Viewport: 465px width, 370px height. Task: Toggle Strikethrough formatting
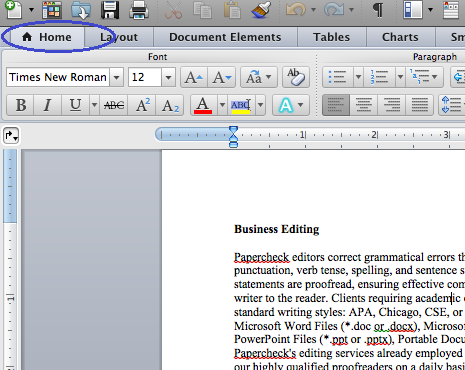click(114, 105)
